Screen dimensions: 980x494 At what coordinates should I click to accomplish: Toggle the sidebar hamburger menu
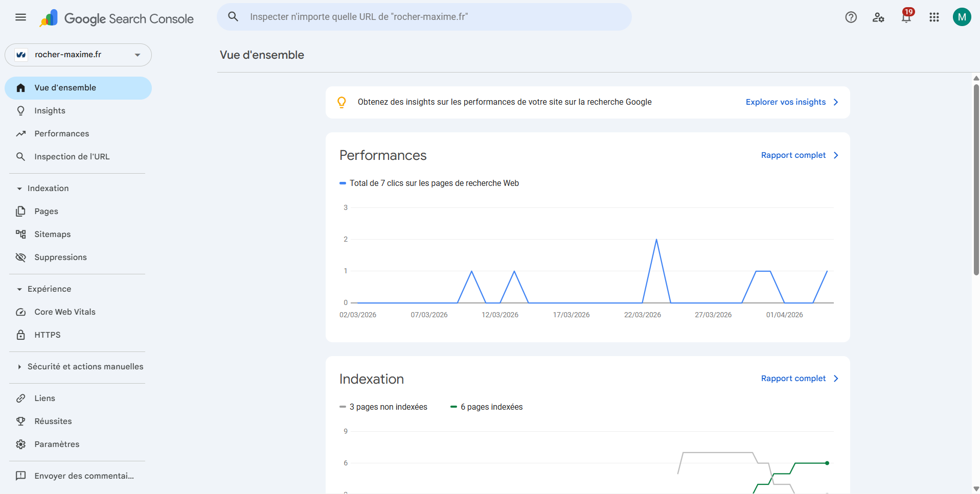pos(20,17)
